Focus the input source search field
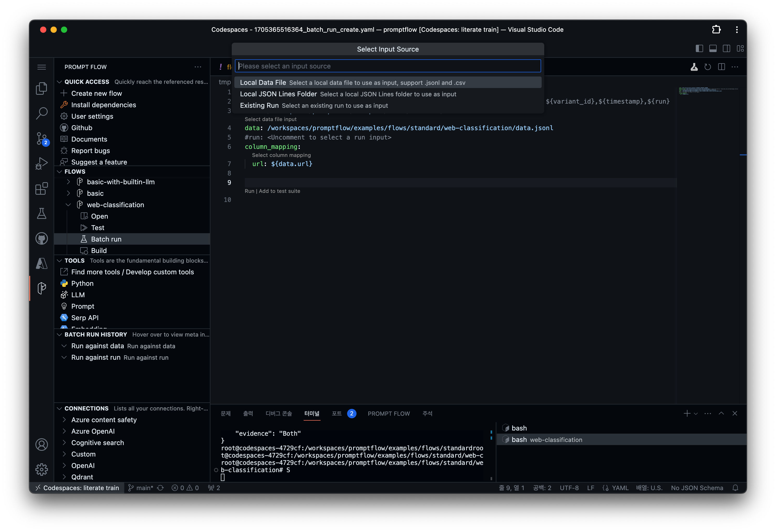 pyautogui.click(x=388, y=66)
